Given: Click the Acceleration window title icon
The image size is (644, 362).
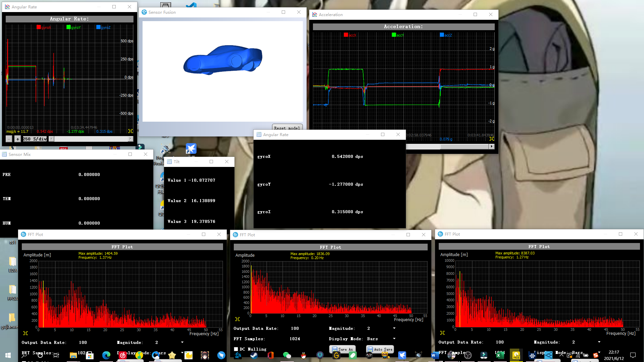Looking at the screenshot, I should coord(315,14).
